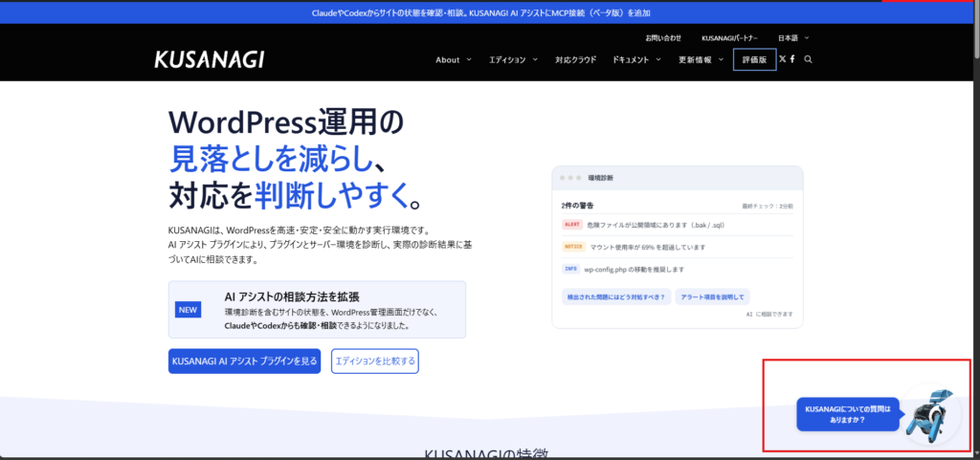Expand the About menu chevron

point(469,60)
